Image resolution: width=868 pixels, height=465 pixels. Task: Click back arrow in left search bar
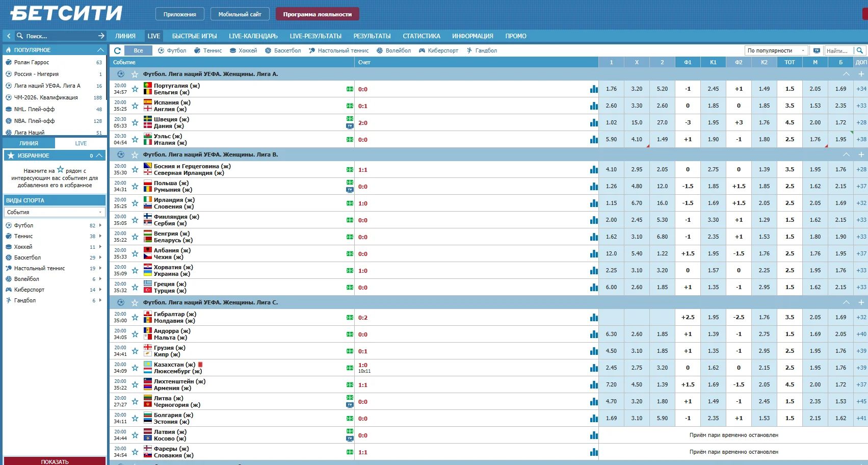(x=9, y=36)
